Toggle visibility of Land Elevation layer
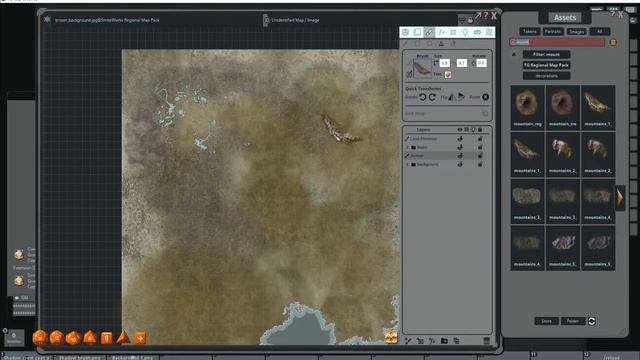Screen dimensions: 640x360 click(x=460, y=139)
